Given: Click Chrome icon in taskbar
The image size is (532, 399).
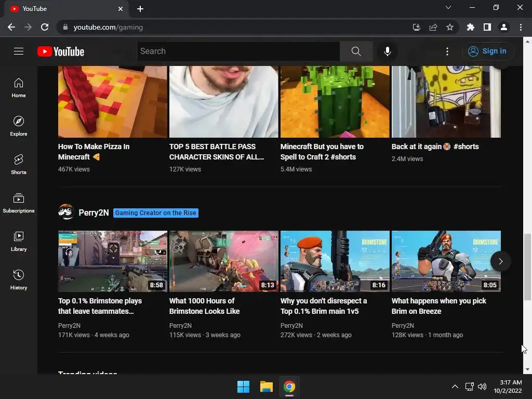Looking at the screenshot, I should 289,387.
